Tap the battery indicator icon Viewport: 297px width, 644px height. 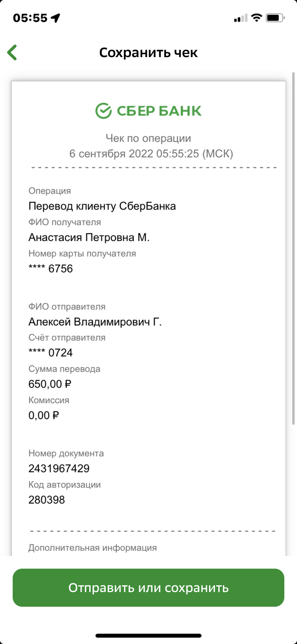click(x=275, y=18)
